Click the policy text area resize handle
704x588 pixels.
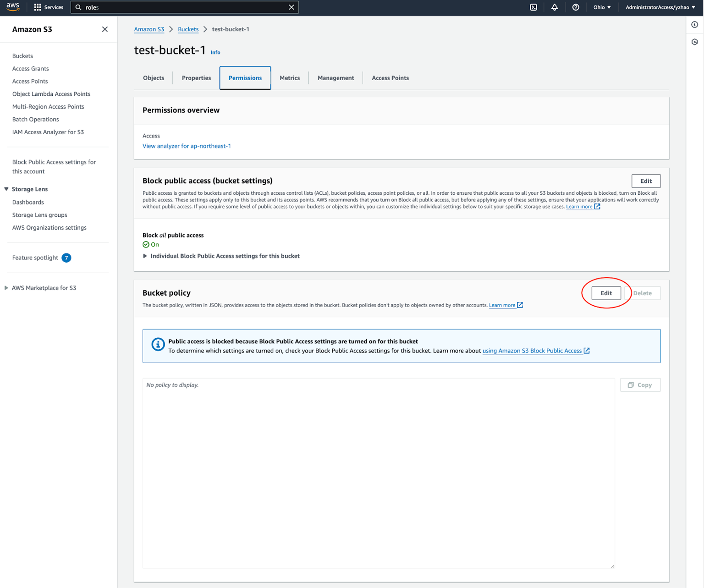pos(612,566)
